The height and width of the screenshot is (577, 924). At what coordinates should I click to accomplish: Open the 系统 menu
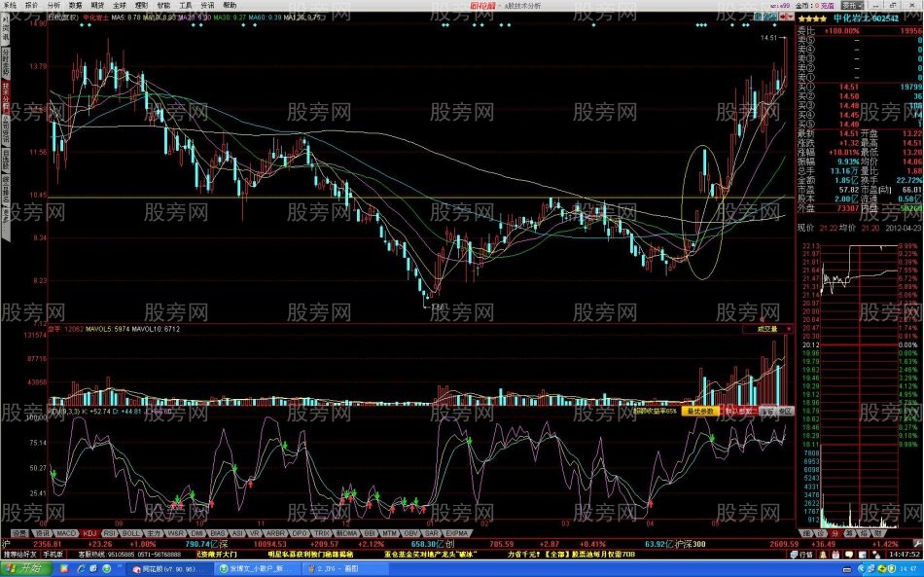pyautogui.click(x=10, y=5)
